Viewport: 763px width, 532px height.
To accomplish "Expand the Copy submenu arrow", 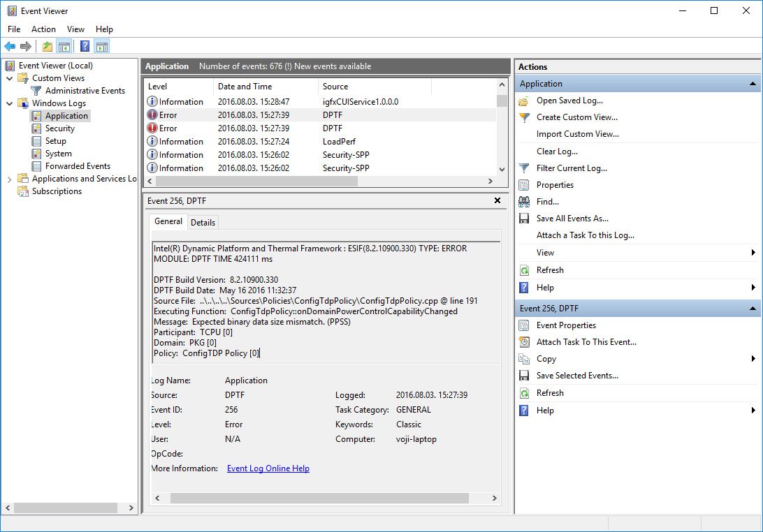I will (x=753, y=359).
